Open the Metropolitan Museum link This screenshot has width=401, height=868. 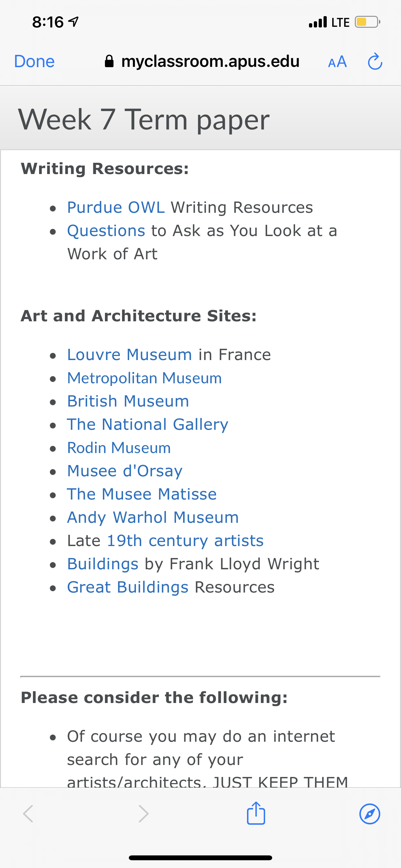145,378
